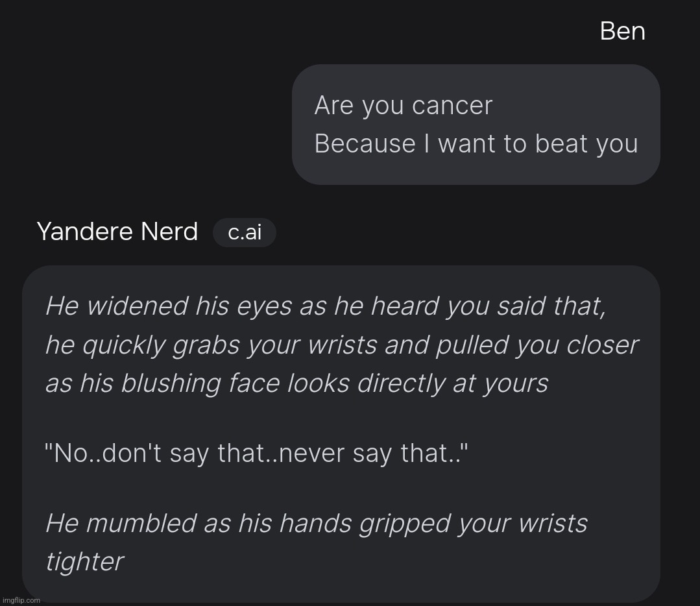Click the word "beat" in Ben's message

tap(561, 144)
